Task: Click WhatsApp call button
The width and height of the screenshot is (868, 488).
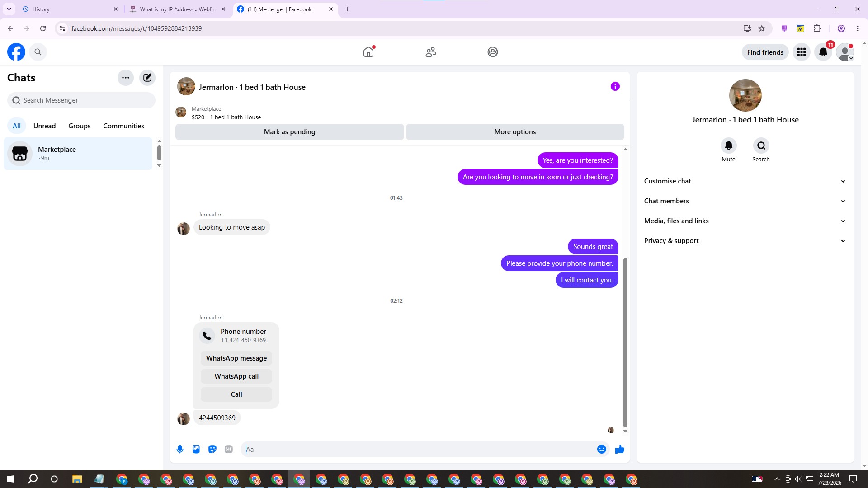Action: (x=236, y=376)
